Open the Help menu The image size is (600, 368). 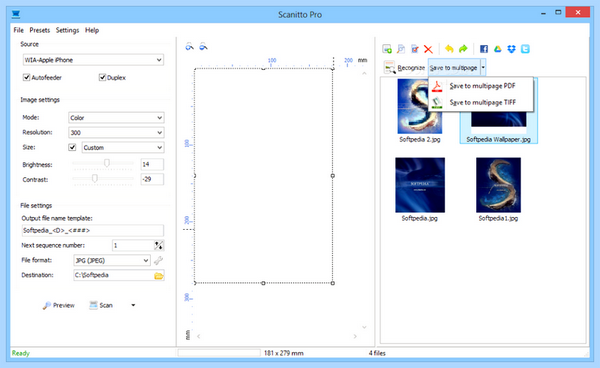click(92, 30)
